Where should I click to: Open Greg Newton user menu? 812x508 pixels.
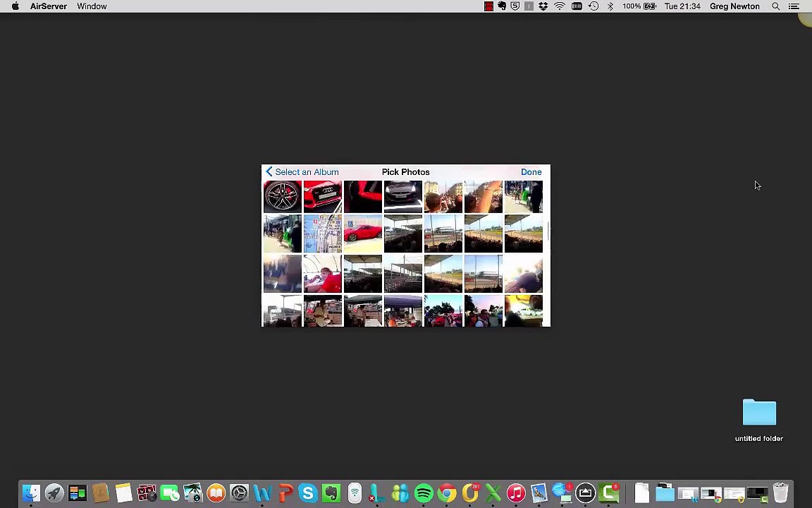tap(734, 6)
